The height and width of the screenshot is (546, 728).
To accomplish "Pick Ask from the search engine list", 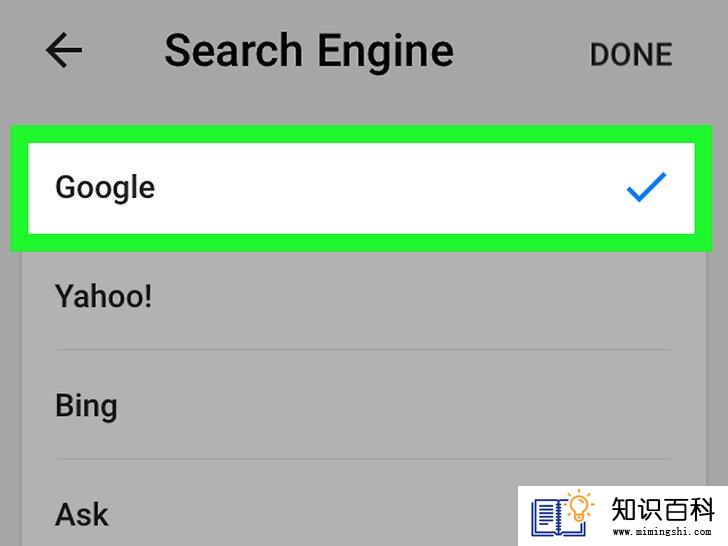I will click(x=269, y=514).
